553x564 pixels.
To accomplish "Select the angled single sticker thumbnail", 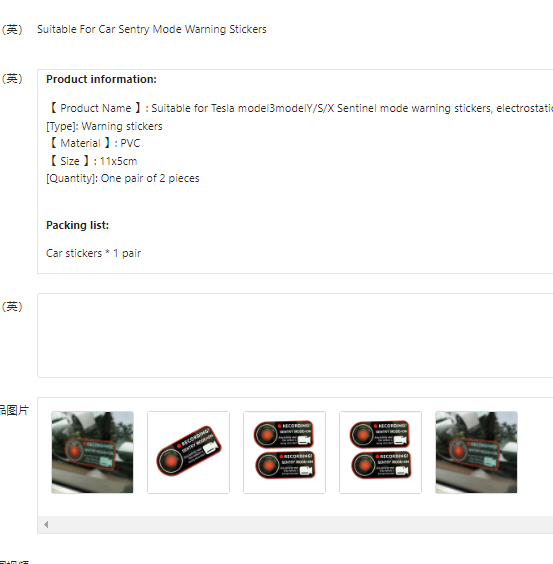I will [x=189, y=452].
